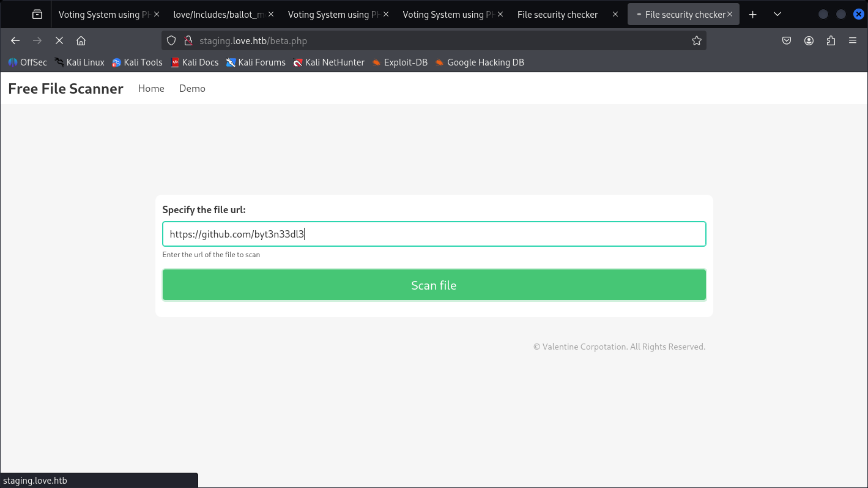Click the green Scan file button

(434, 285)
